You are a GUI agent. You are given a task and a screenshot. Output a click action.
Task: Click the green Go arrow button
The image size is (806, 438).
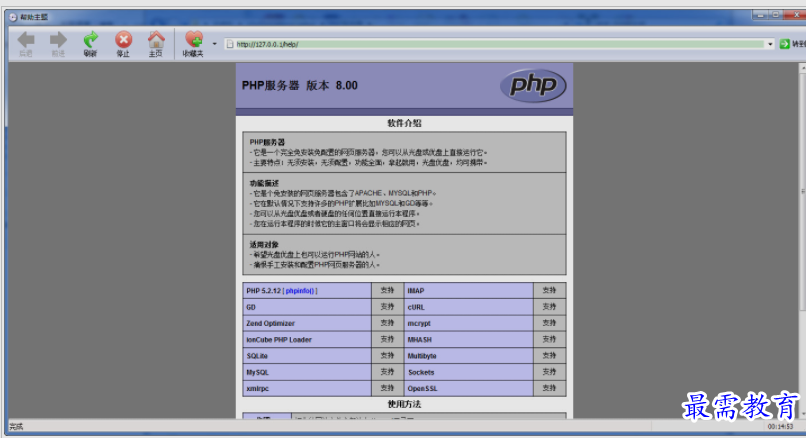pos(784,44)
